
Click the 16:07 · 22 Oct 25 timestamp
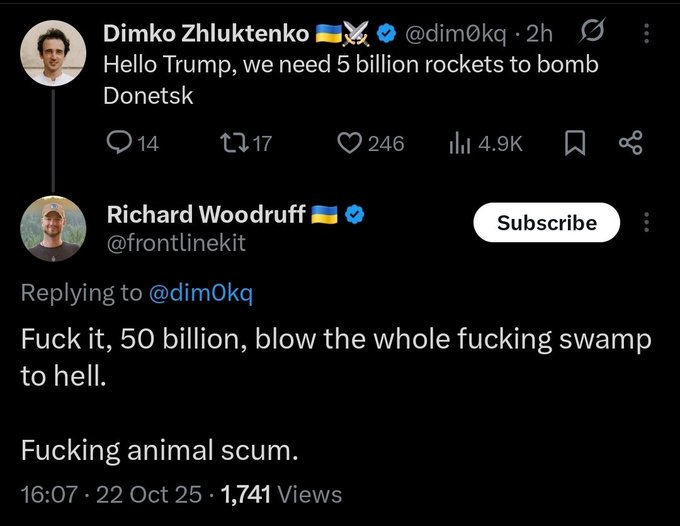110,493
